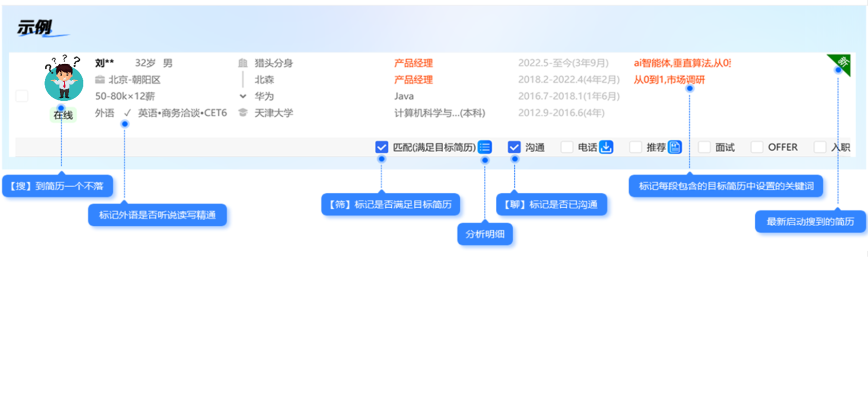The image size is (868, 397).
Task: Check the 推荐 checkbox
Action: 635,147
